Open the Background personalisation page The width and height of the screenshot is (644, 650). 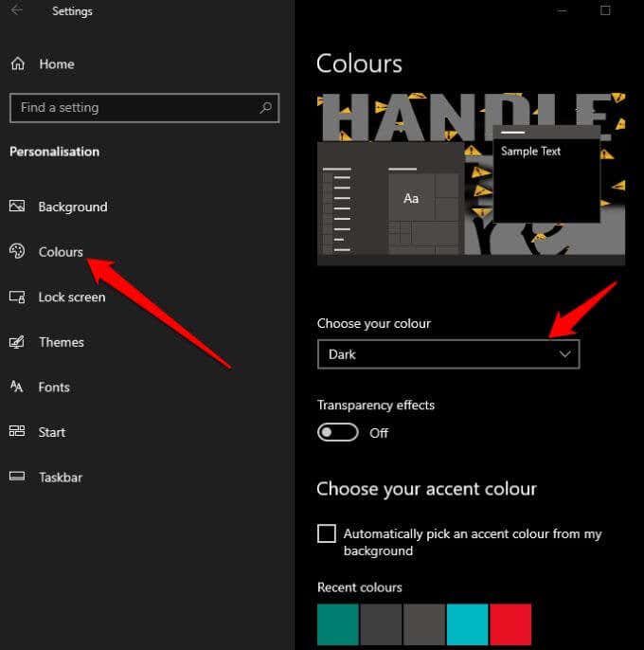[x=73, y=207]
